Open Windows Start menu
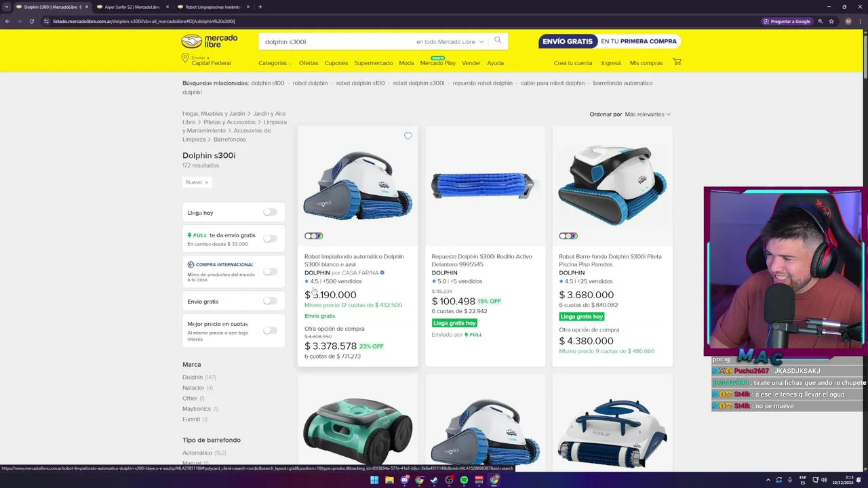Screen dimensions: 868x488 (374, 480)
